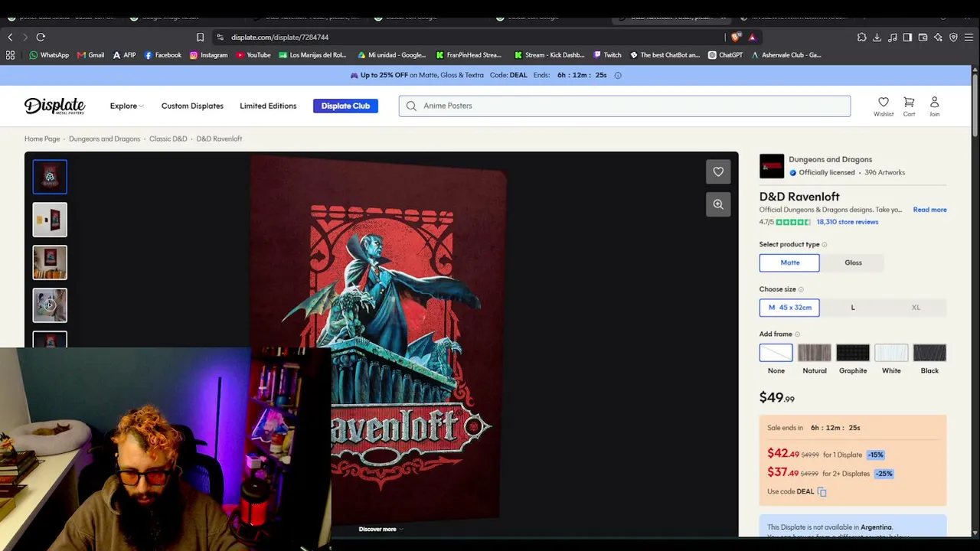Screen dimensions: 980x551
Task: Click the Displate logo
Action: click(x=54, y=106)
